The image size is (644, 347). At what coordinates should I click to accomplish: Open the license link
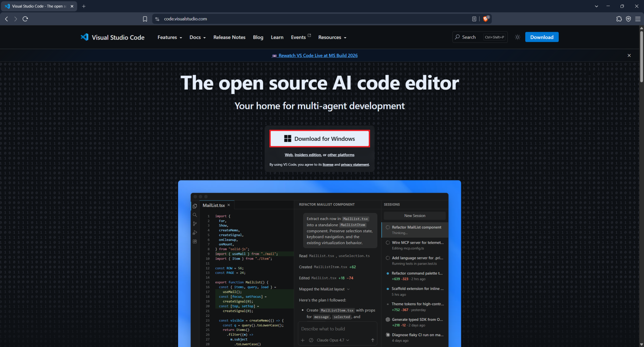328,165
